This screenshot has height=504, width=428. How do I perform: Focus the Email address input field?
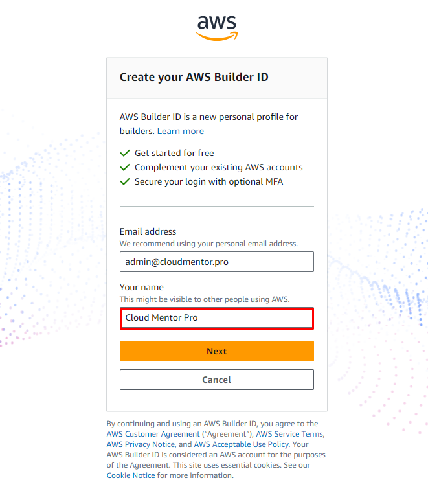[x=216, y=262]
